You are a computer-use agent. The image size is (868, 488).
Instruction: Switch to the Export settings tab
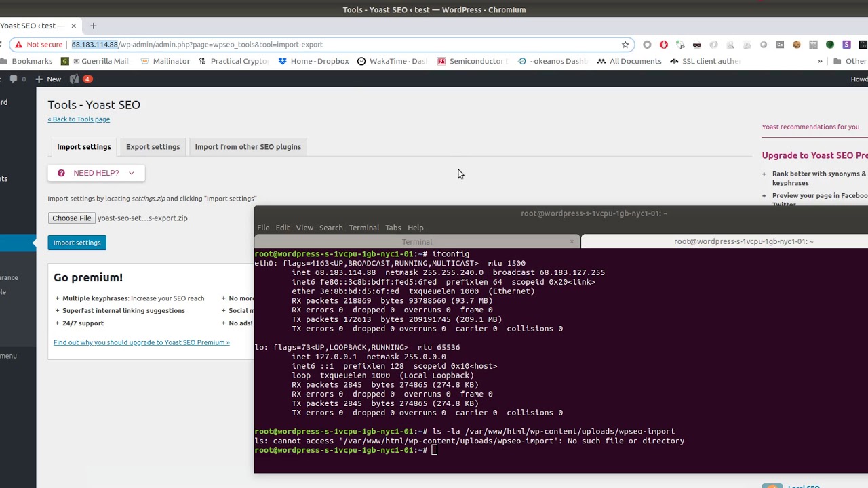[153, 146]
